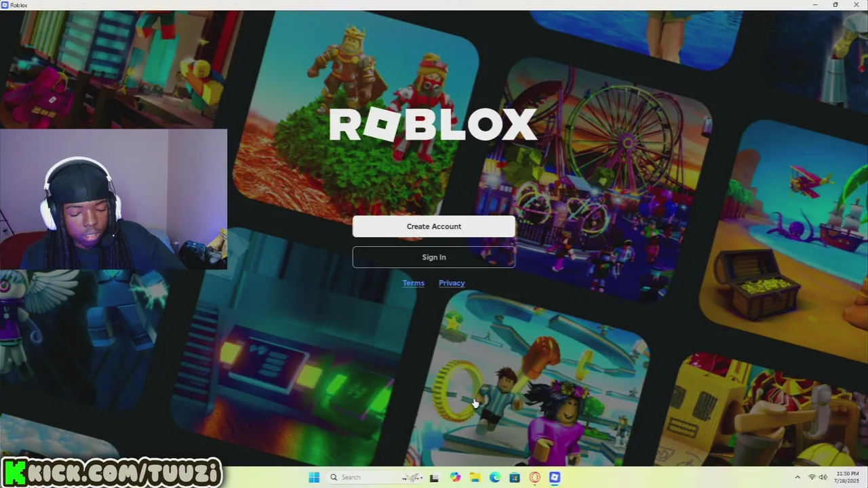Minimize the Roblox window
This screenshot has height=488, width=868.
point(815,5)
